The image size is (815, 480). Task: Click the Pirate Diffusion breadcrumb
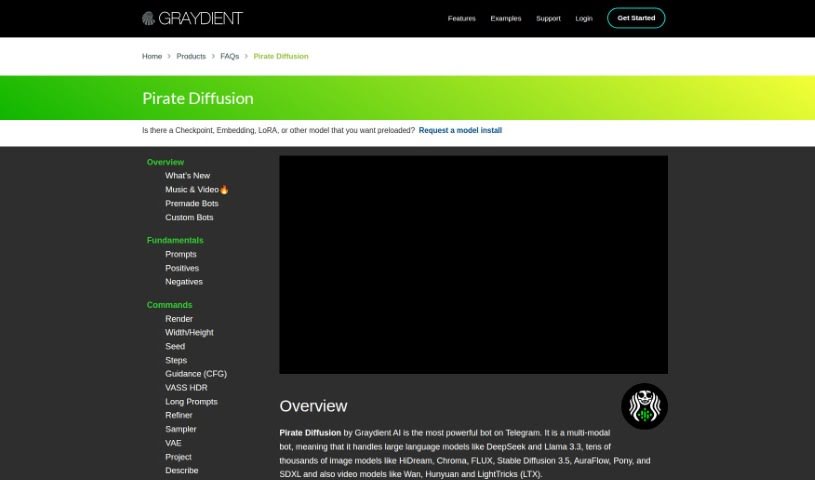click(x=281, y=56)
